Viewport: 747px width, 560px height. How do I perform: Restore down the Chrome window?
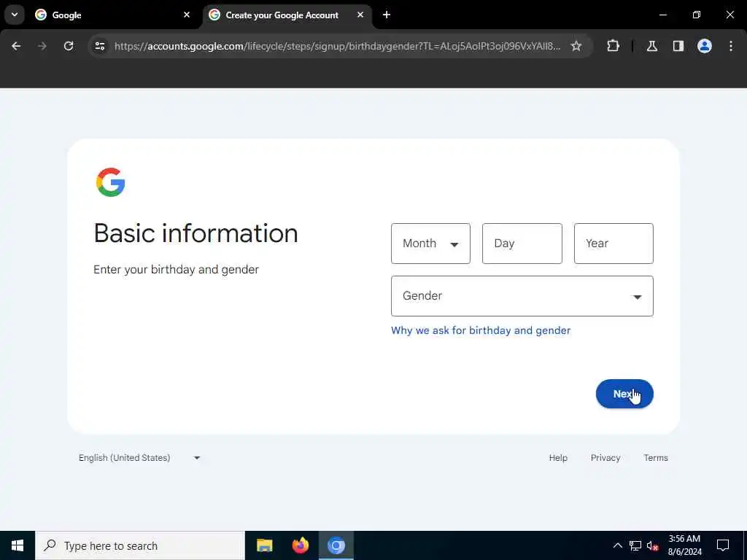pyautogui.click(x=697, y=15)
